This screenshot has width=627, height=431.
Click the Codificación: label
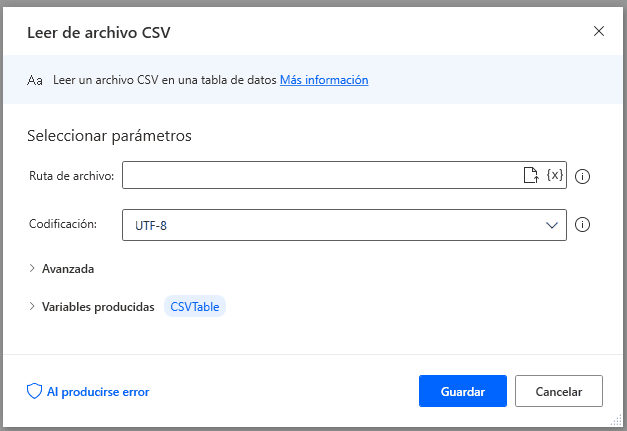pos(63,224)
